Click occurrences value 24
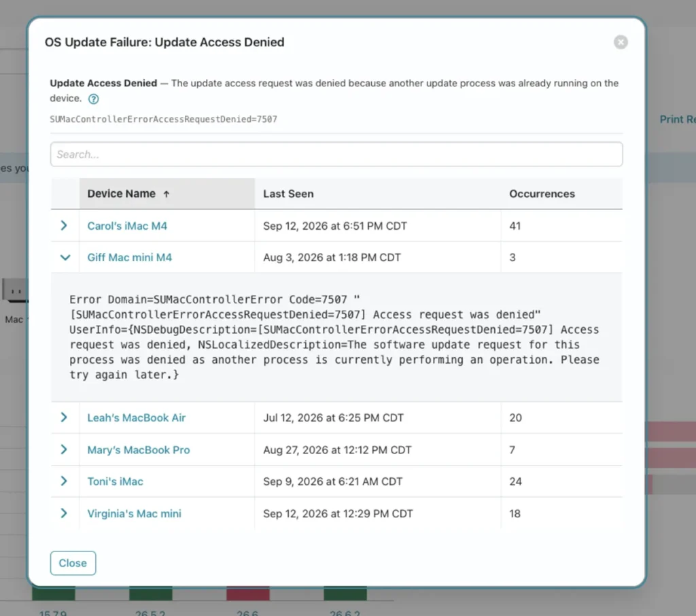This screenshot has width=696, height=616. (515, 481)
